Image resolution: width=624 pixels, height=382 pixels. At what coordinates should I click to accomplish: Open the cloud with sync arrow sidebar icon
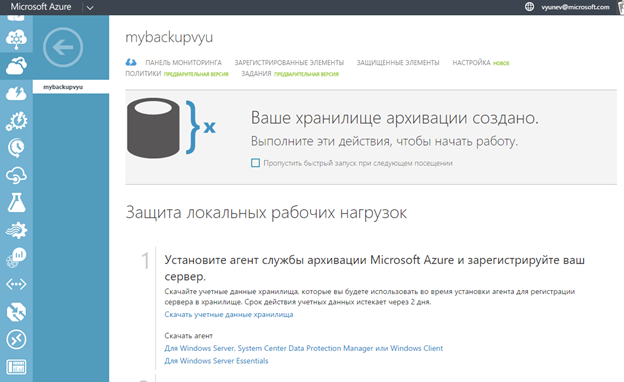click(16, 175)
